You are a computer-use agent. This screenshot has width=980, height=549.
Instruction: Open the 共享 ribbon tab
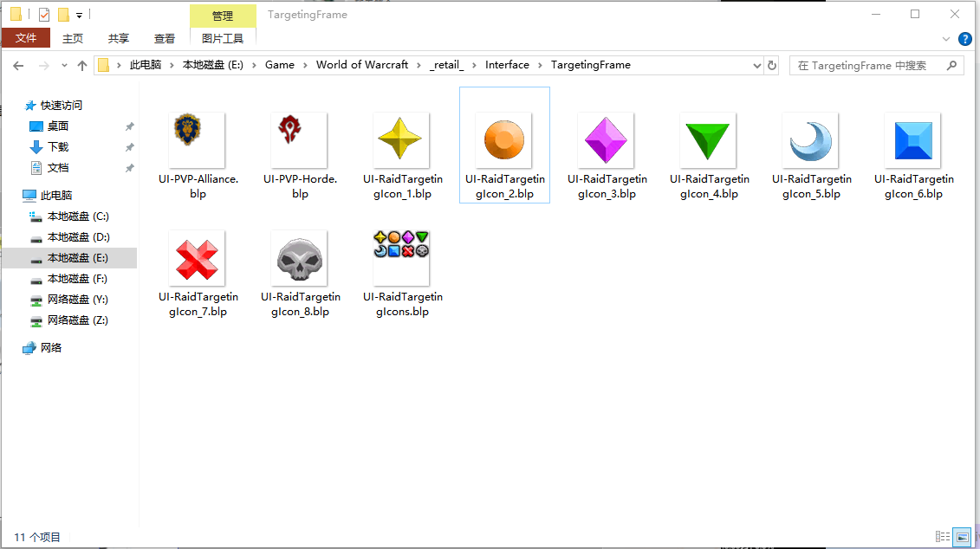click(118, 39)
